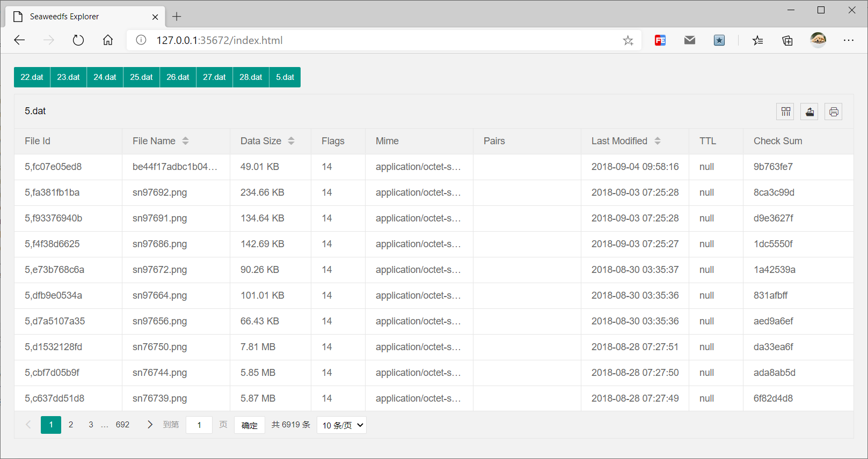Go to page 3
The height and width of the screenshot is (459, 868).
(x=91, y=425)
